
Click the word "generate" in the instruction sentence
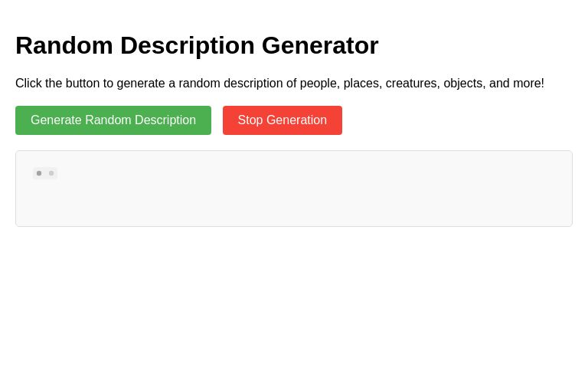pyautogui.click(x=141, y=84)
